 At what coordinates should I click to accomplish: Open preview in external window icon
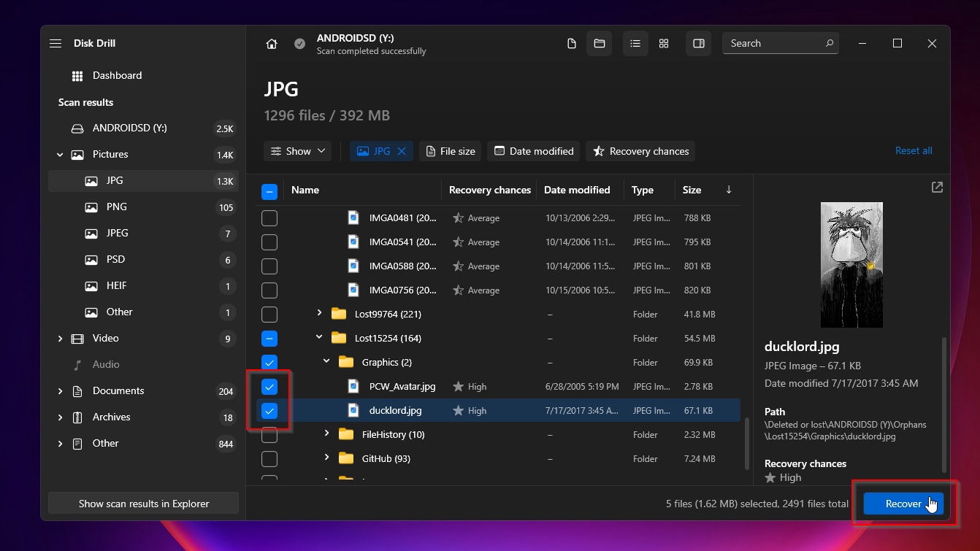coord(937,188)
